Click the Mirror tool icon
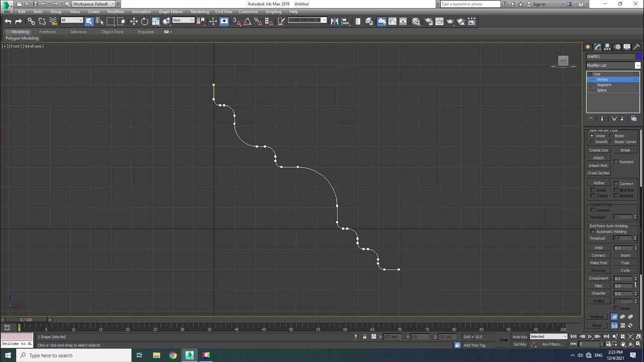644x362 pixels. 335,21
